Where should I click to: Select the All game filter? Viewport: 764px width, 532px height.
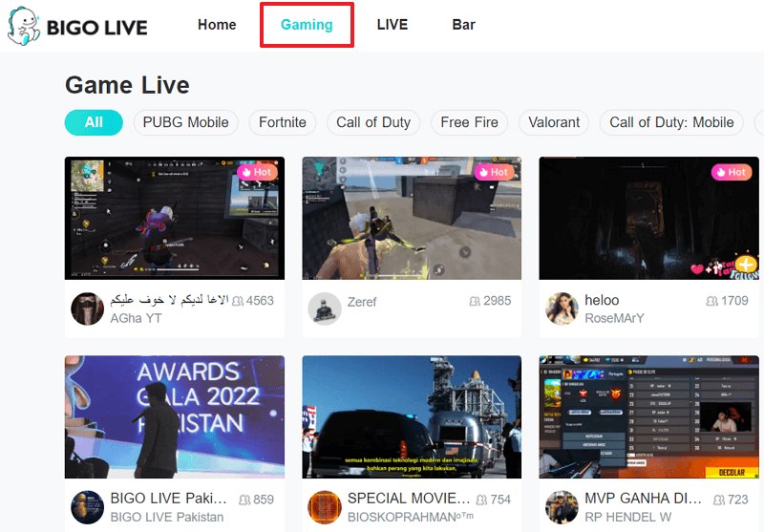pos(94,122)
